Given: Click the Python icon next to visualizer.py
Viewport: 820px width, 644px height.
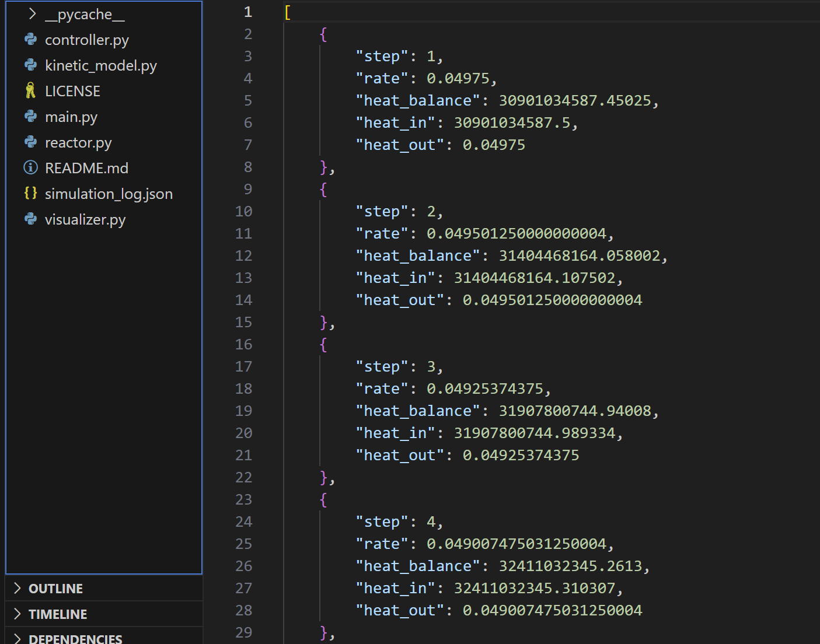Looking at the screenshot, I should (30, 219).
